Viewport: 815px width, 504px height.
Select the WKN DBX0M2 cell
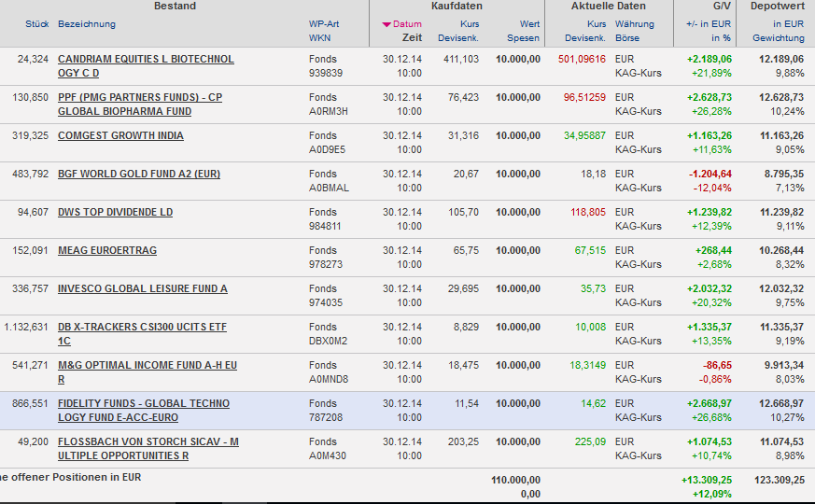point(328,341)
